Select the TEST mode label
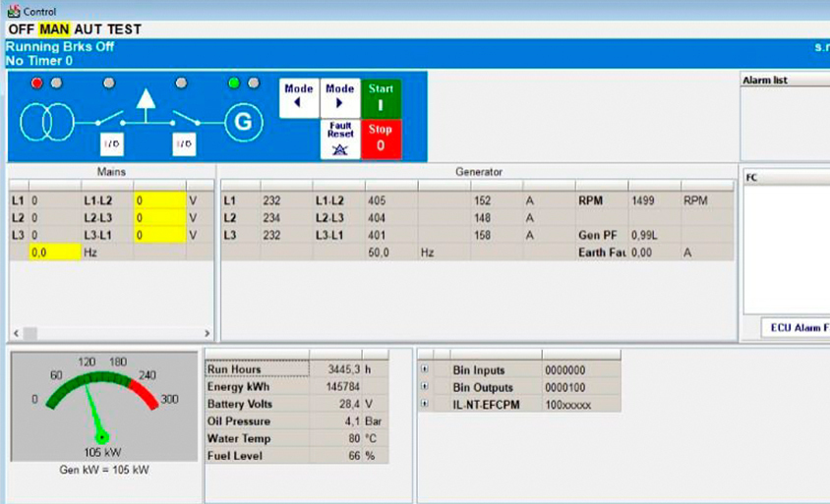 click(x=124, y=29)
